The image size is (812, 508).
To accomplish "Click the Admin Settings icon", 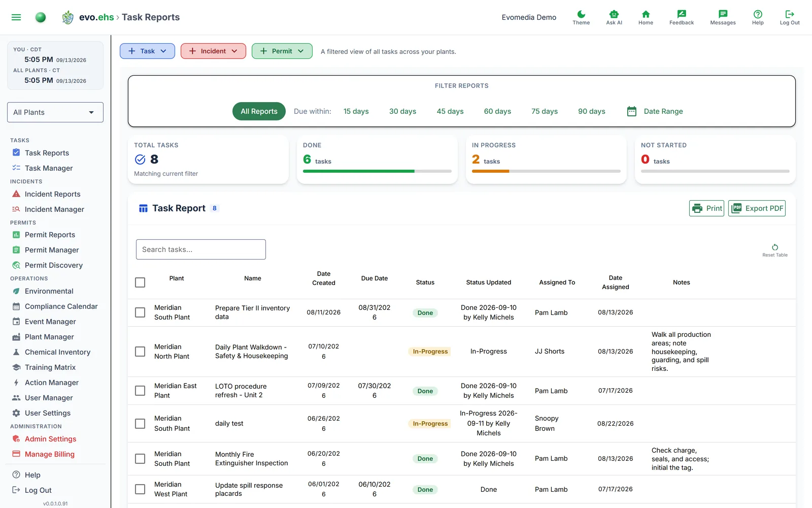I will pyautogui.click(x=16, y=439).
